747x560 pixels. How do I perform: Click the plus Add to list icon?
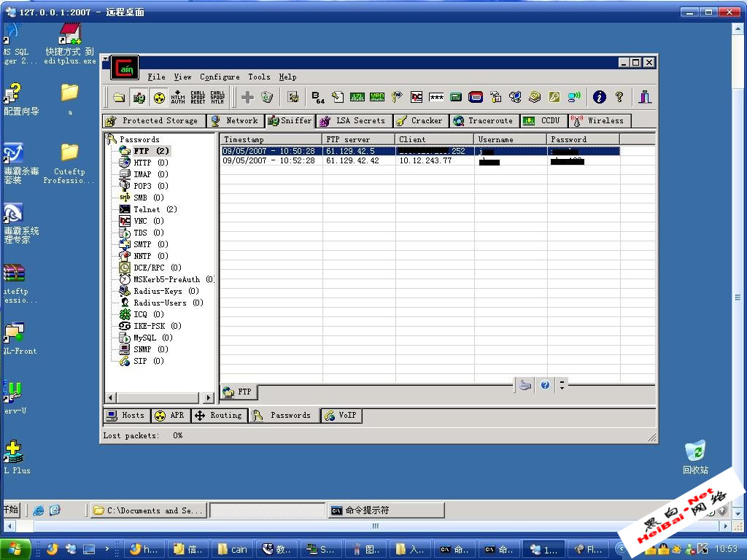(247, 98)
